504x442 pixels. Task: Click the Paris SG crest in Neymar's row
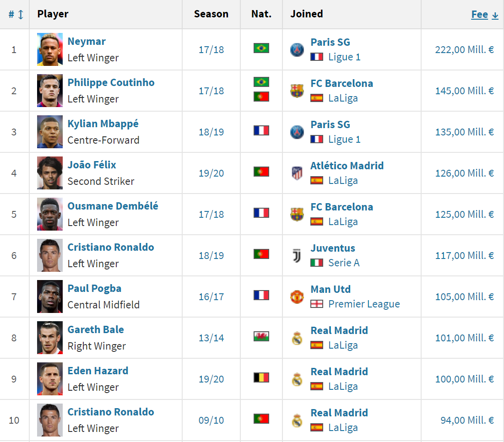point(297,49)
